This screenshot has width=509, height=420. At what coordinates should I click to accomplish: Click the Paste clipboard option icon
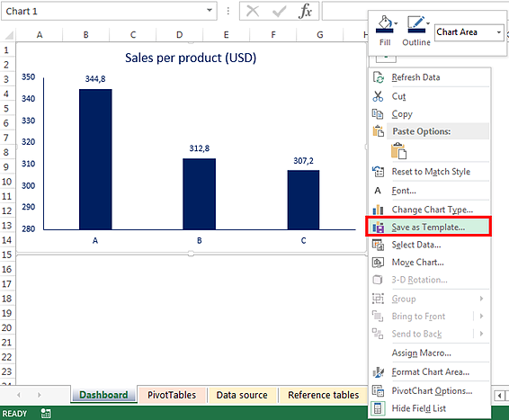398,151
